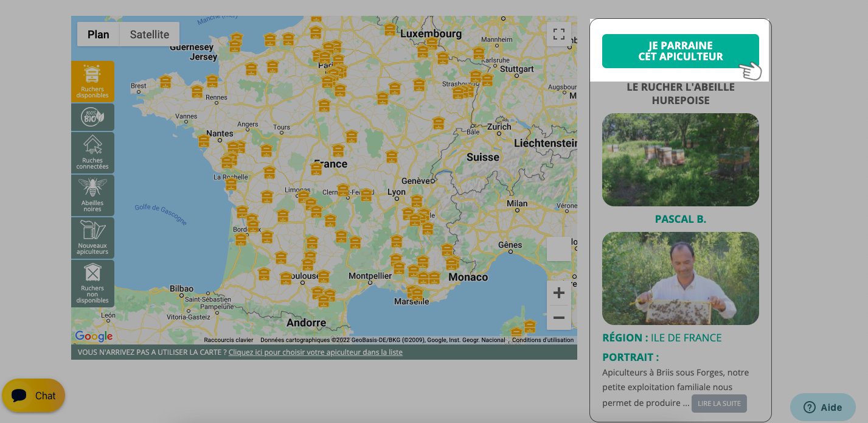Switch map to Plan view
This screenshot has height=423, width=868.
pos(99,34)
